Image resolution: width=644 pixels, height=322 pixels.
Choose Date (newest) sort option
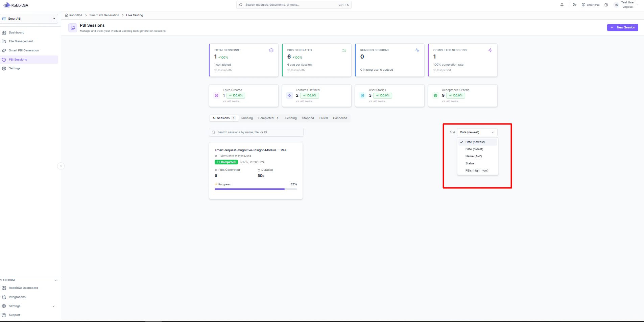pyautogui.click(x=477, y=142)
